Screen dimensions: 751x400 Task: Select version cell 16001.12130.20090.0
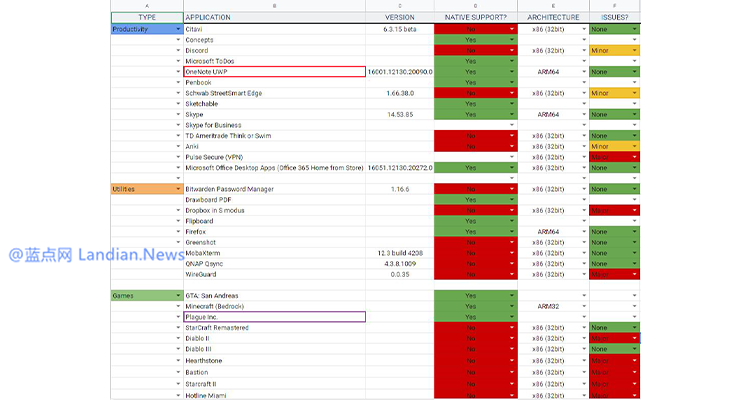coord(400,72)
